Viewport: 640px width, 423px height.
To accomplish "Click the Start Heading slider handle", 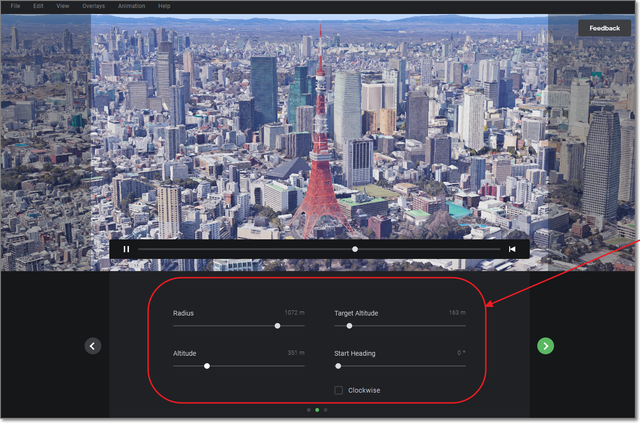I will click(x=338, y=366).
